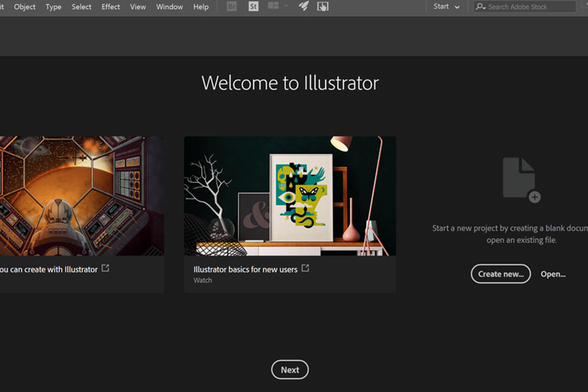
Task: Open the View menu
Action: click(138, 7)
